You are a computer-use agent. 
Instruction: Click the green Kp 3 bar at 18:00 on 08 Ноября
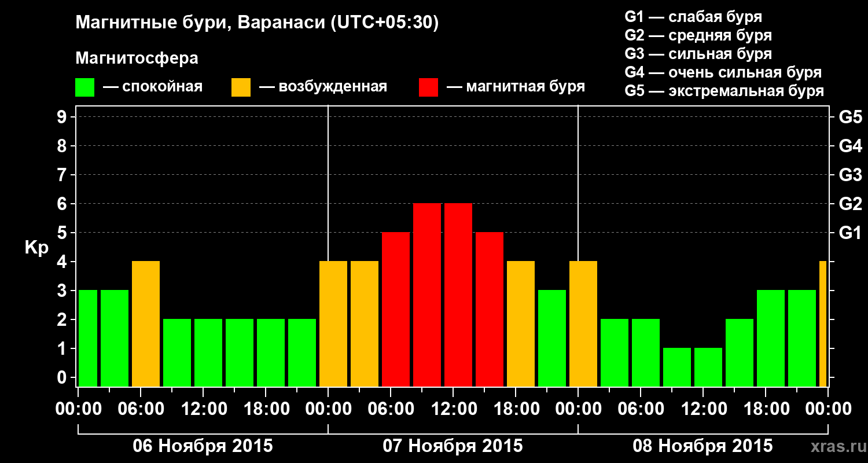(771, 339)
